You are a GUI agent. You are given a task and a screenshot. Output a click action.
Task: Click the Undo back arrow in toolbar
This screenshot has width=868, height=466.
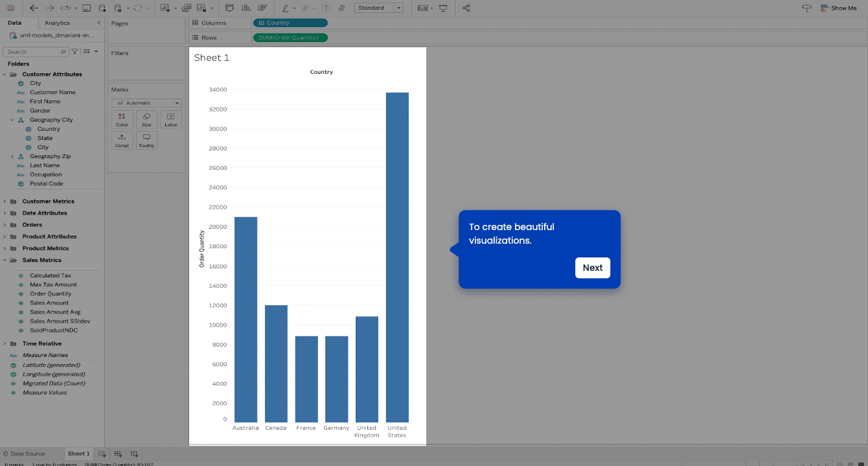tap(34, 8)
